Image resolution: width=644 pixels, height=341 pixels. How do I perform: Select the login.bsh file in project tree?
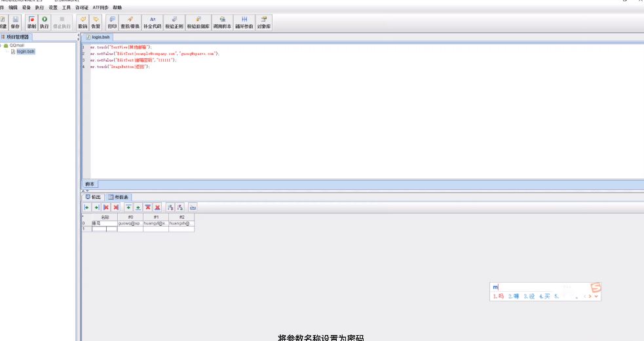pos(26,51)
